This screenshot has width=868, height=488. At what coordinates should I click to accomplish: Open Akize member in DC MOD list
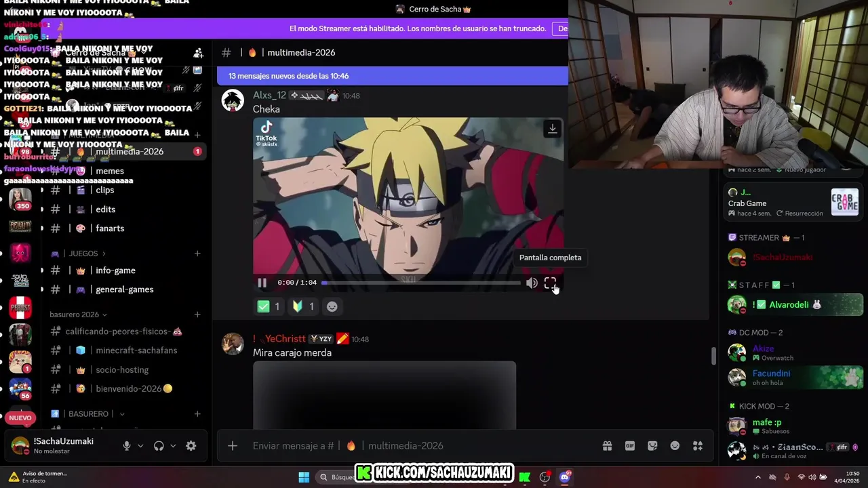[x=794, y=352]
